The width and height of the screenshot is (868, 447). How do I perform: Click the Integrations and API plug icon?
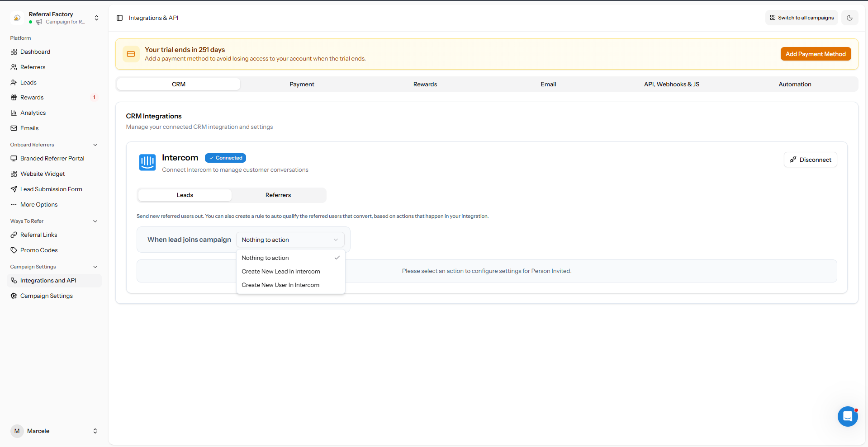point(14,281)
